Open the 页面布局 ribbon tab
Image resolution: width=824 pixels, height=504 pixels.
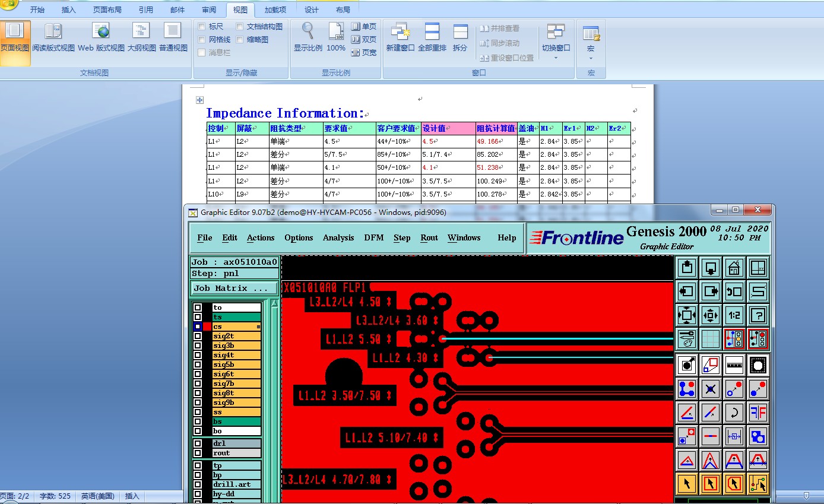coord(107,10)
